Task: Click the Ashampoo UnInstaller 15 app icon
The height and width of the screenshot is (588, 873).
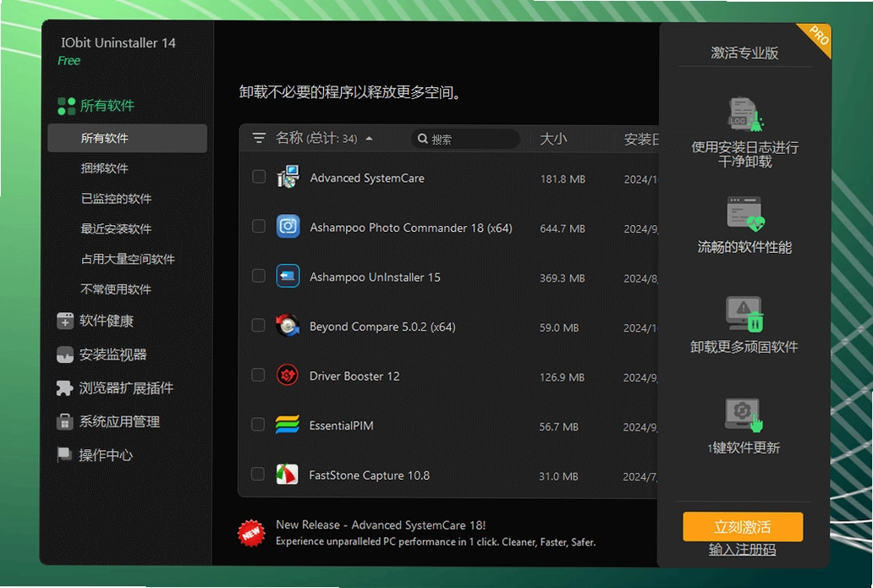Action: 288,276
